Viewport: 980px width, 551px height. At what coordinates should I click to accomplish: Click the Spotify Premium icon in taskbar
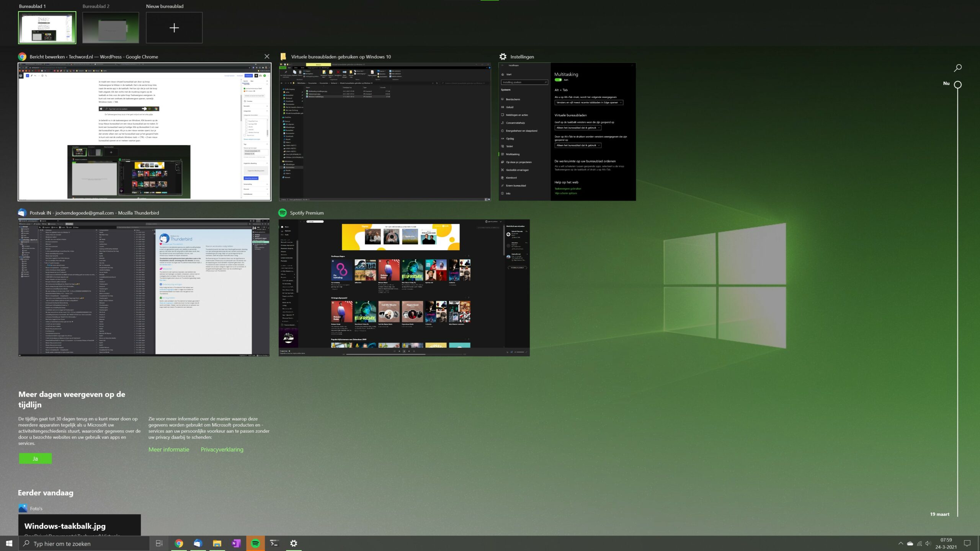(x=255, y=543)
